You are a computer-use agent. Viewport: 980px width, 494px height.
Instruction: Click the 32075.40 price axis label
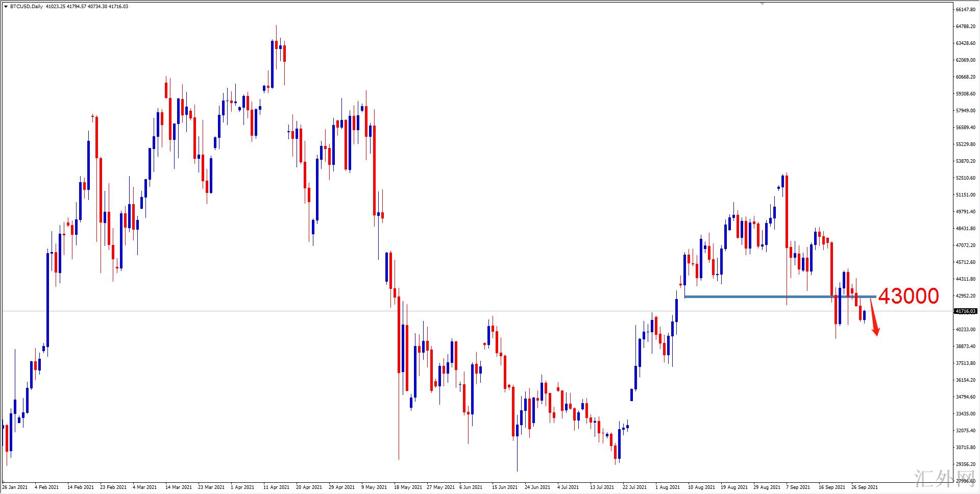pyautogui.click(x=966, y=431)
